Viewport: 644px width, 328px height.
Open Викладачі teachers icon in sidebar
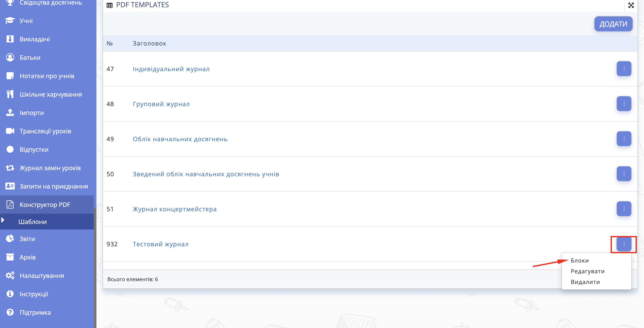tap(10, 39)
